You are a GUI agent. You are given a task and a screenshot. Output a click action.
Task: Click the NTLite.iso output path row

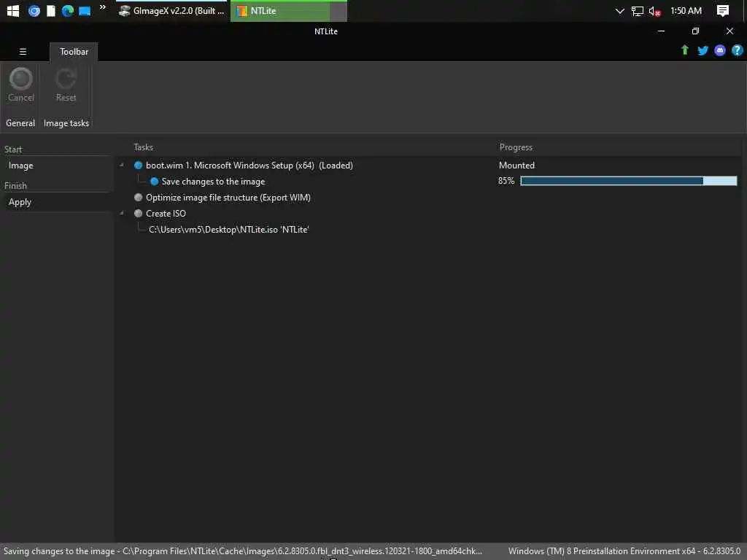coord(228,230)
